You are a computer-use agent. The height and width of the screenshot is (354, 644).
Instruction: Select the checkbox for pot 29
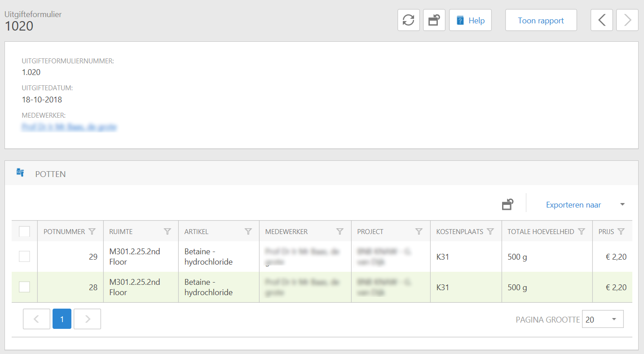(x=24, y=257)
